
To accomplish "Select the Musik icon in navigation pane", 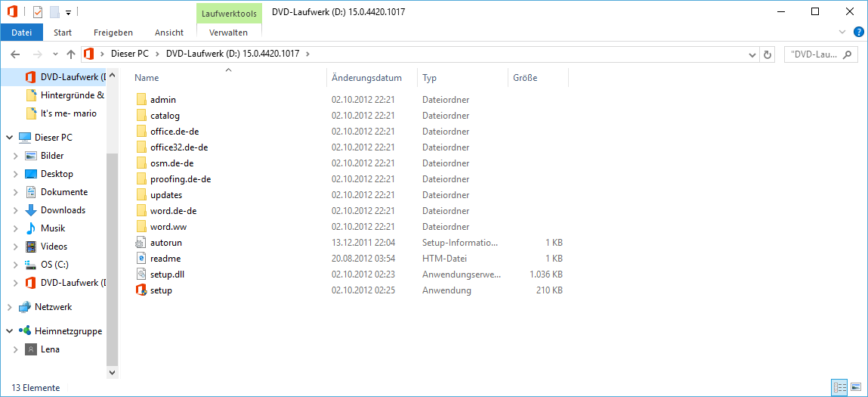I will pos(31,228).
